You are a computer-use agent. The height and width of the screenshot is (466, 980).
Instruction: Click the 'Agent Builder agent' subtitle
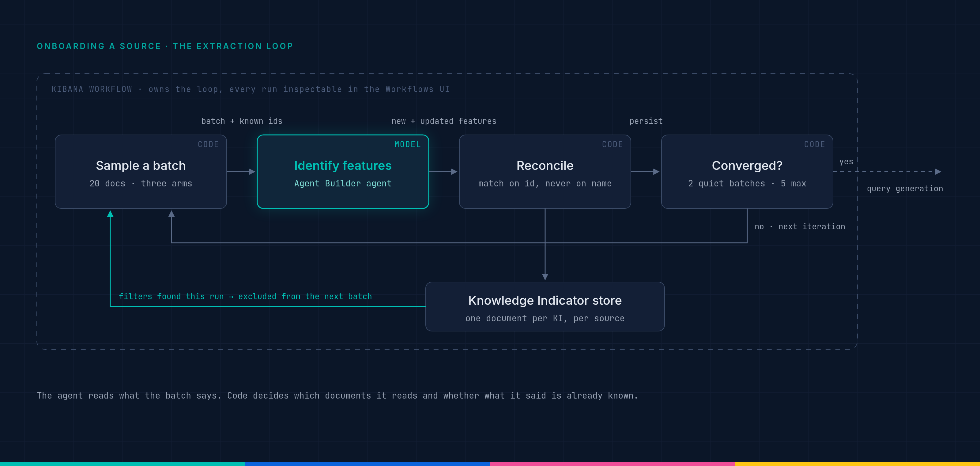343,184
